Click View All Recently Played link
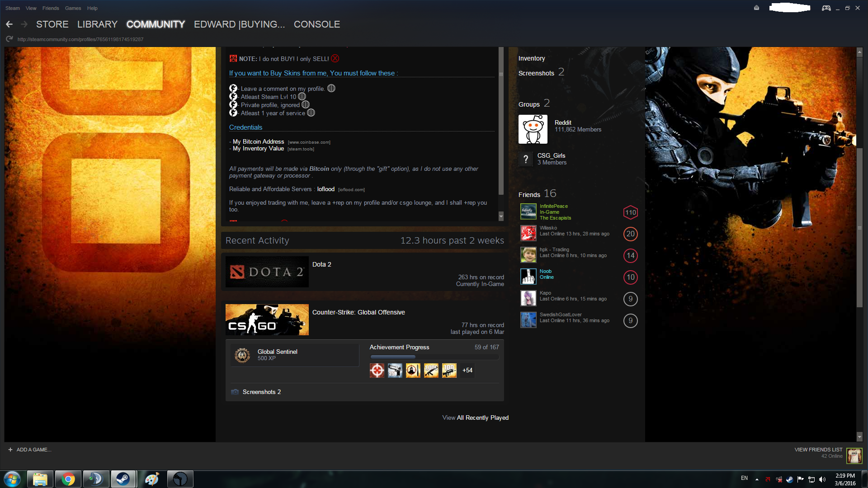This screenshot has width=868, height=488. pyautogui.click(x=475, y=418)
